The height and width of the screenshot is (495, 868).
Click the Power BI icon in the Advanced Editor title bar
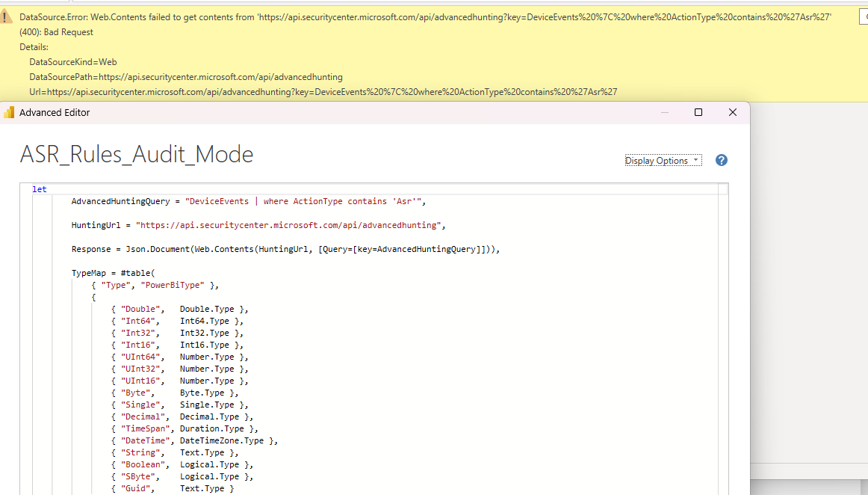(9, 112)
